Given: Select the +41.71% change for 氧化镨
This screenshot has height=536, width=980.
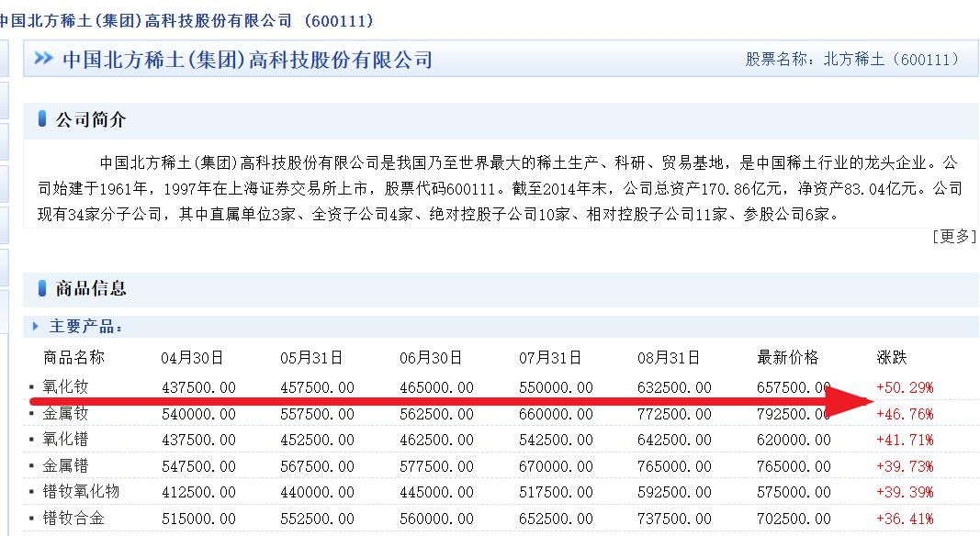Looking at the screenshot, I should (x=905, y=440).
